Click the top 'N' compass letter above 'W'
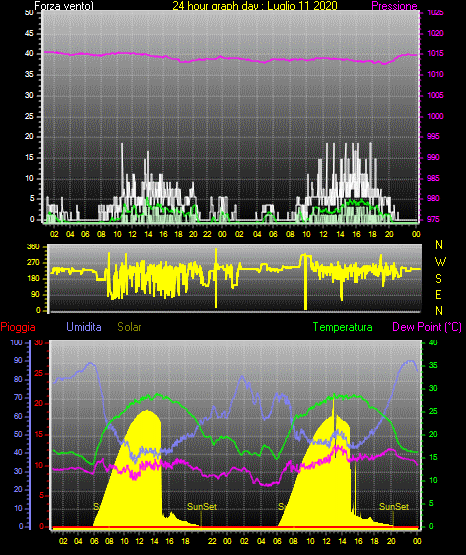Image resolution: width=466 pixels, height=555 pixels. click(439, 245)
